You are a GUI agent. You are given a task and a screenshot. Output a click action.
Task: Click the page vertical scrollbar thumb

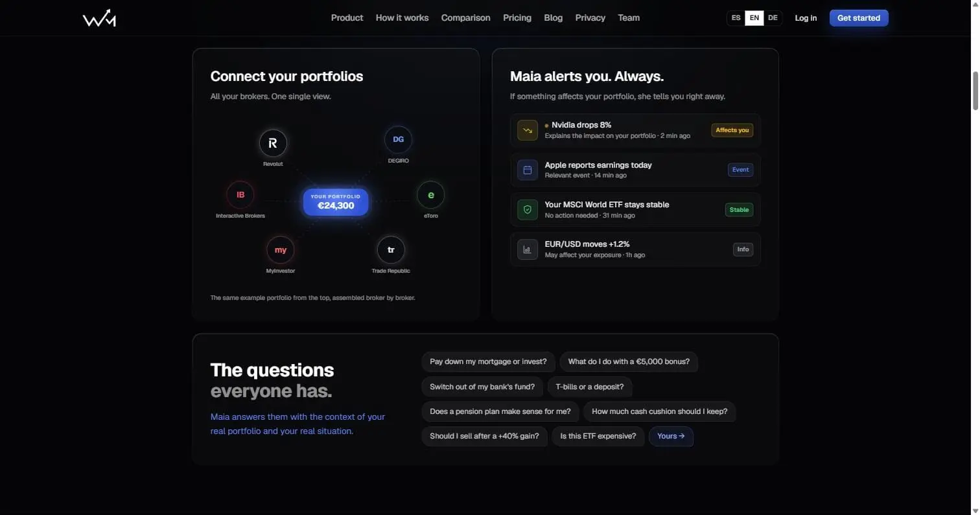click(x=975, y=91)
